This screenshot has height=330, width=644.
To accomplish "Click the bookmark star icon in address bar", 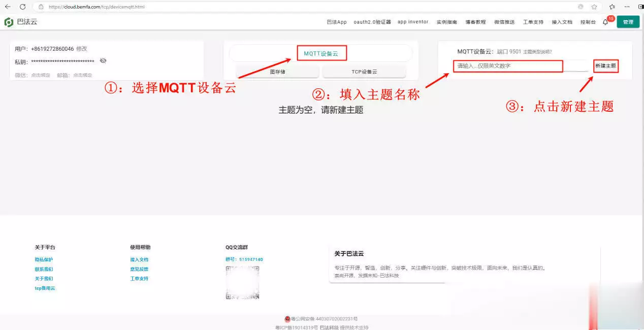I will [594, 7].
